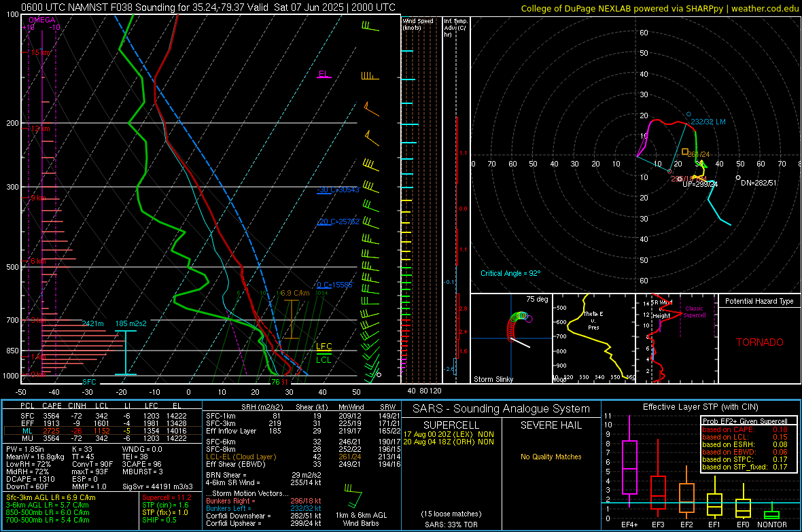Click the based on STP_fixed: 0.17 line
The image size is (802, 532).
click(x=745, y=467)
